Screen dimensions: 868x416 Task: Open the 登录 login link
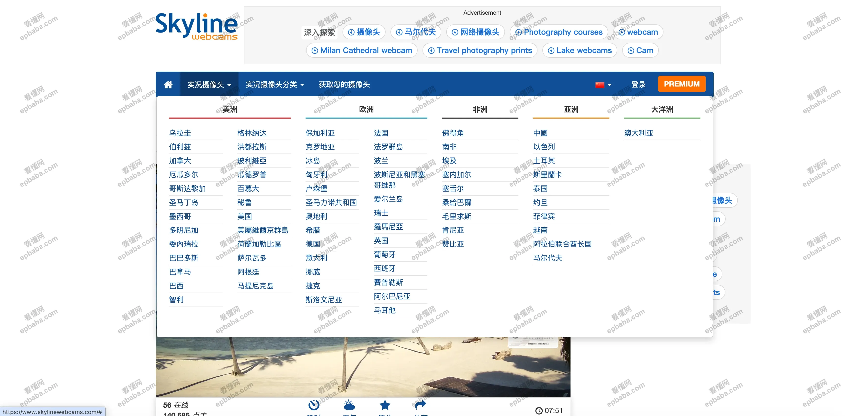click(x=638, y=85)
